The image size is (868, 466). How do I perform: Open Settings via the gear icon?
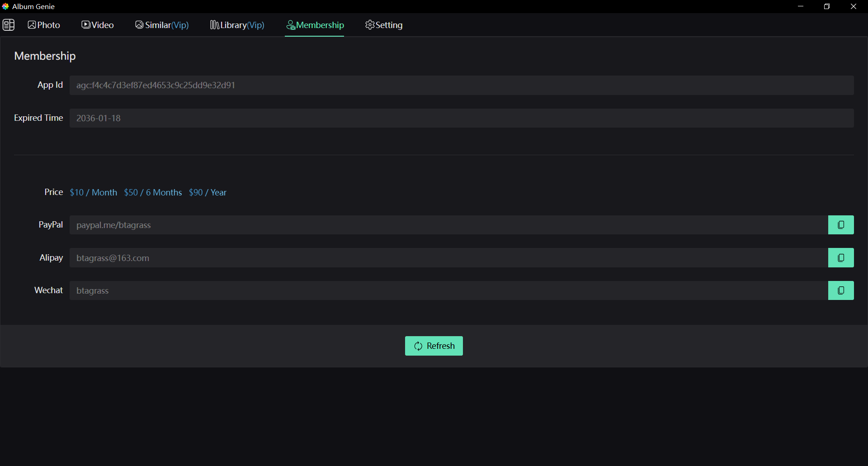coord(369,25)
